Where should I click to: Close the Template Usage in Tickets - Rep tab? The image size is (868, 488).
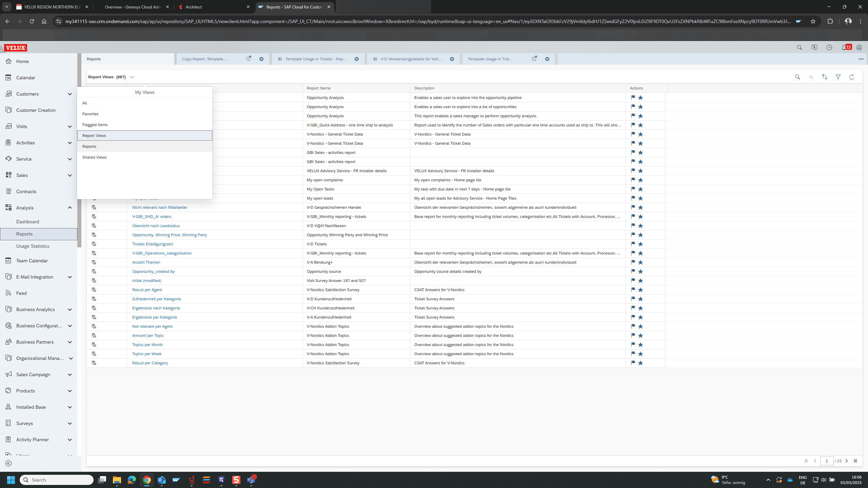point(357,59)
